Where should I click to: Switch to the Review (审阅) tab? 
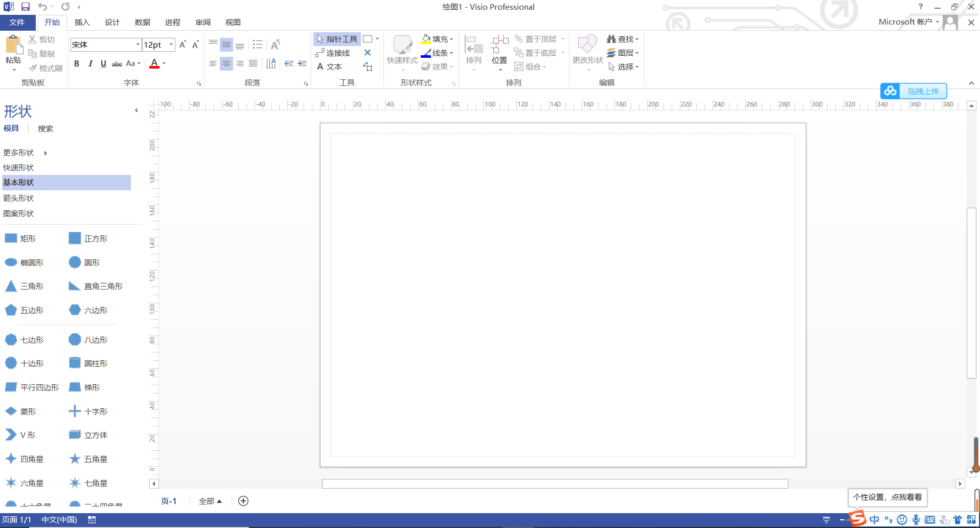[203, 23]
